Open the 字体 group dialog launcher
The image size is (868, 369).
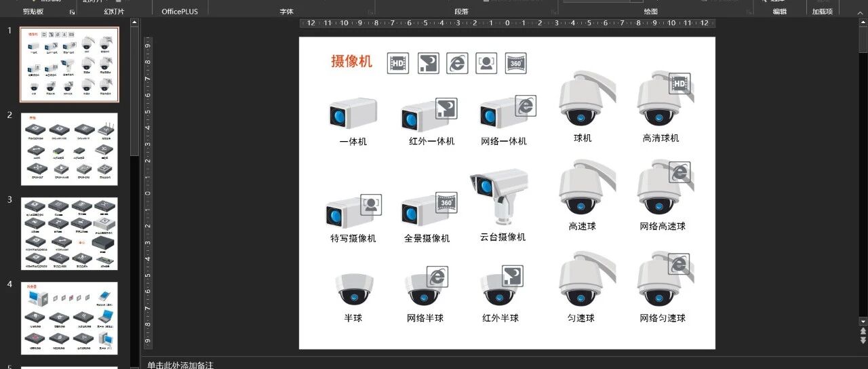click(370, 12)
